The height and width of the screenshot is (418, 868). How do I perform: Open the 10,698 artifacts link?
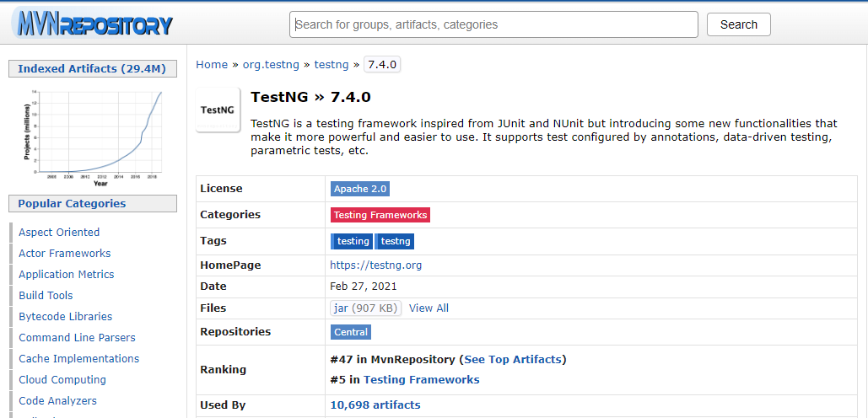(375, 405)
